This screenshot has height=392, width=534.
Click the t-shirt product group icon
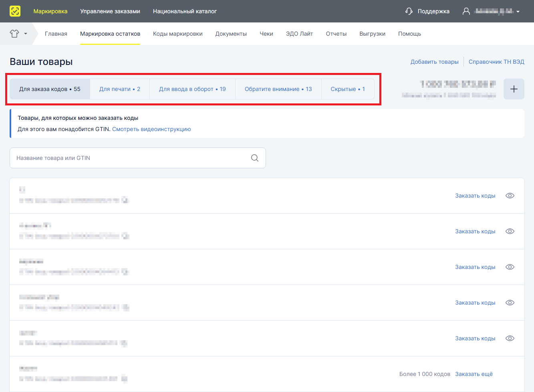click(x=14, y=34)
